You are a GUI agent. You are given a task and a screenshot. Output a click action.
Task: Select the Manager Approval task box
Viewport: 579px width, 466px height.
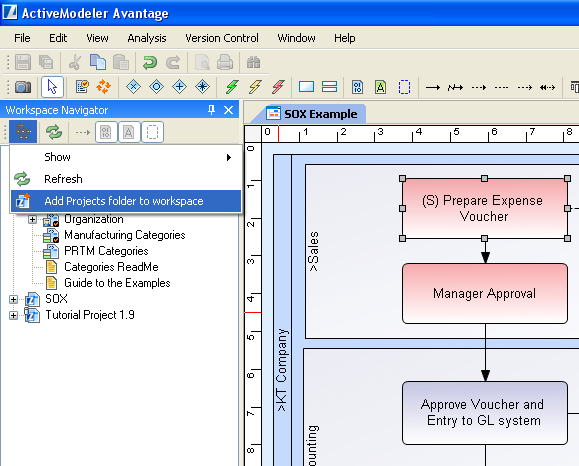tap(484, 294)
